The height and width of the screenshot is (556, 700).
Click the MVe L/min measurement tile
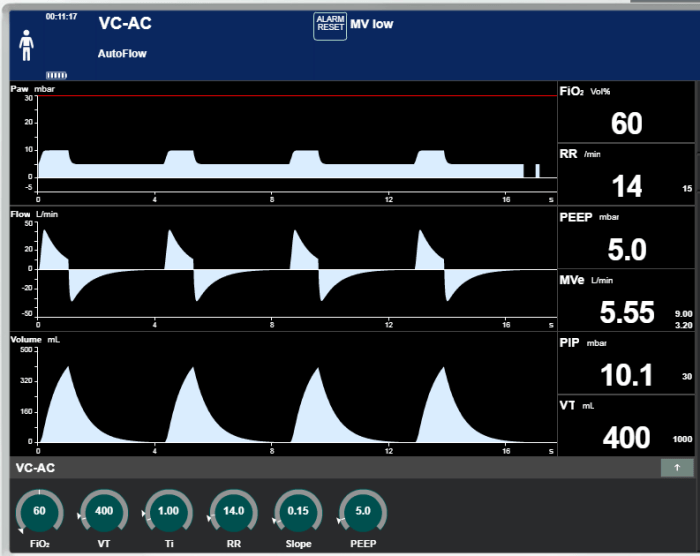626,300
